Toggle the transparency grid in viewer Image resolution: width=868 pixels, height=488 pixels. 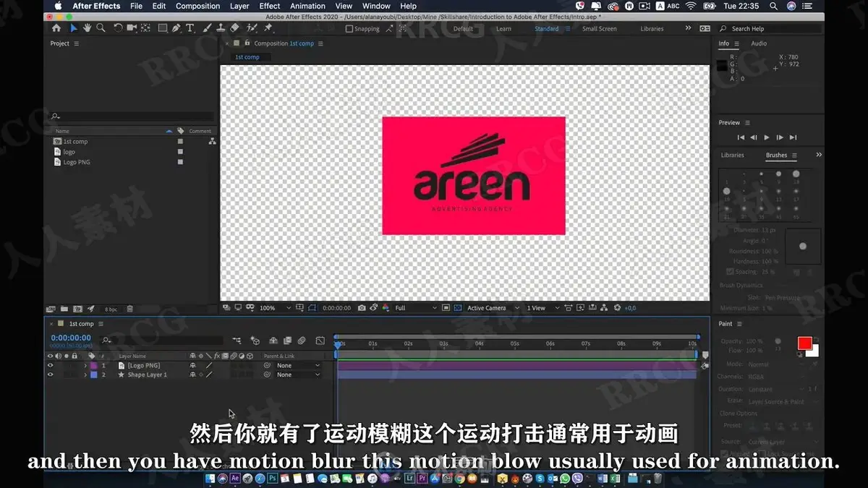point(456,308)
